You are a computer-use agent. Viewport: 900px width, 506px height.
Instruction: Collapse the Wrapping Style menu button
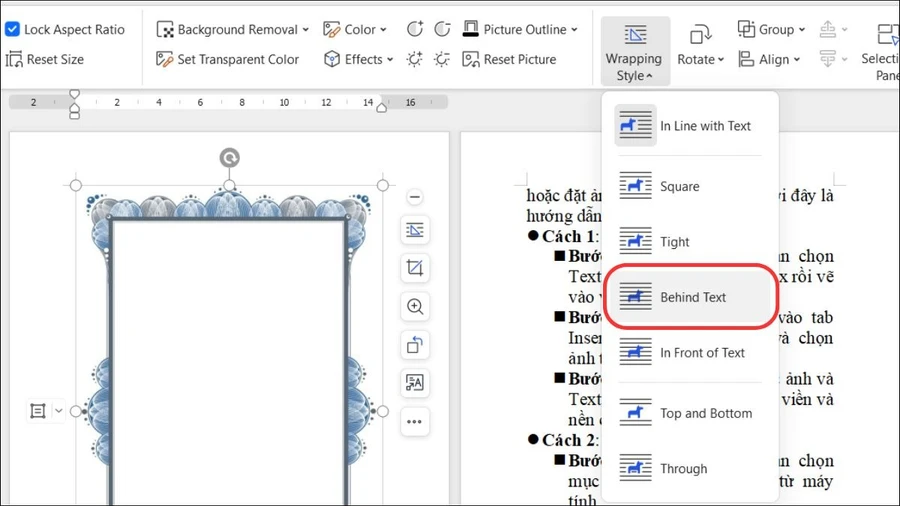(635, 51)
